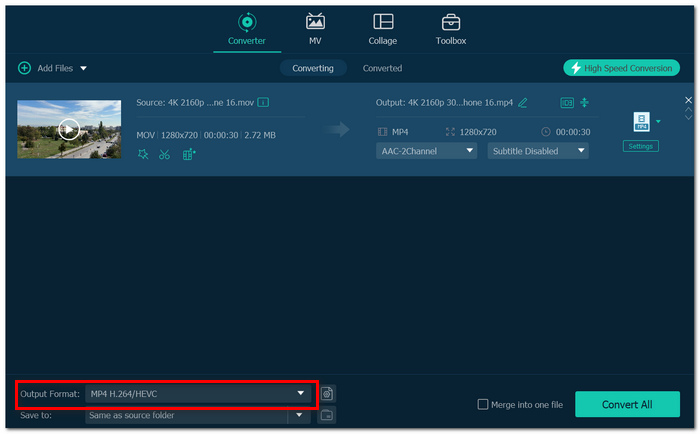This screenshot has width=700, height=434.
Task: Click the custom profile settings icon
Action: coord(327,394)
